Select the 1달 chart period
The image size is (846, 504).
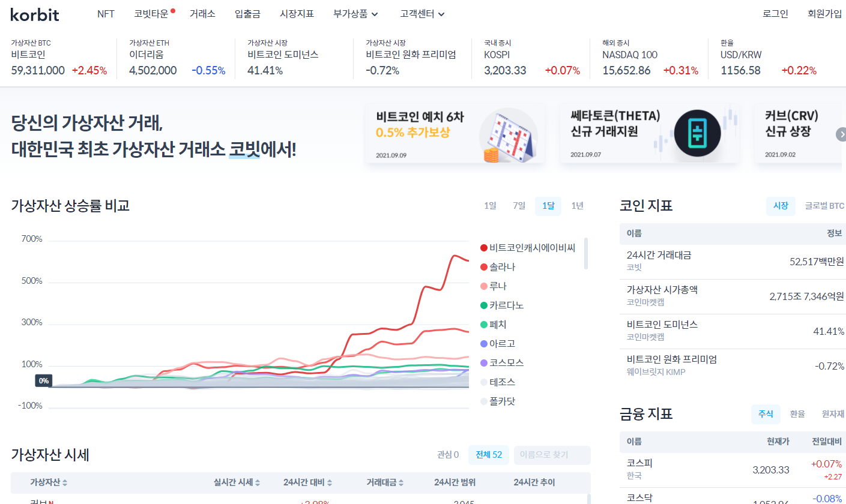(548, 206)
